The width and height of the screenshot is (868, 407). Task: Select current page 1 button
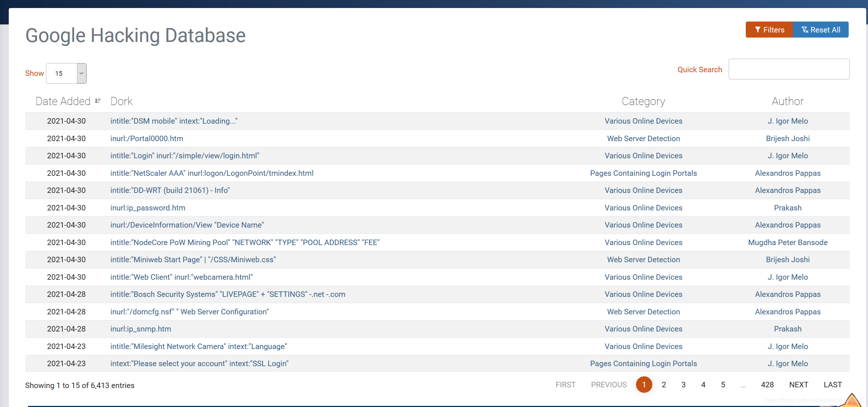644,385
